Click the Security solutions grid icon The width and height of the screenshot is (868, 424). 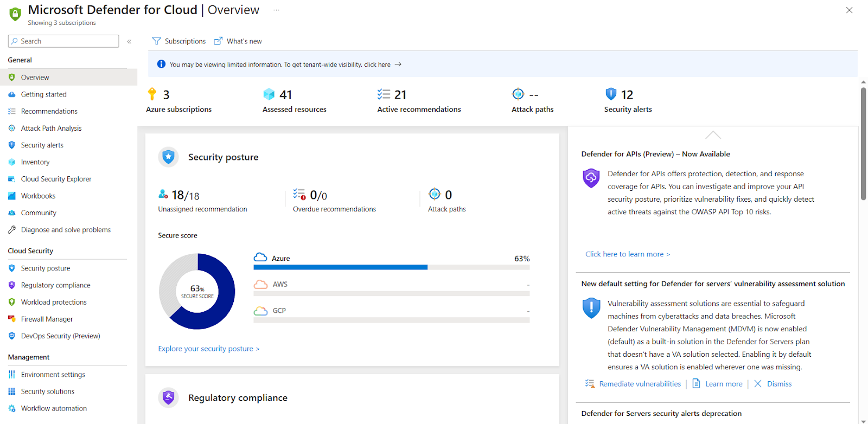(x=12, y=391)
